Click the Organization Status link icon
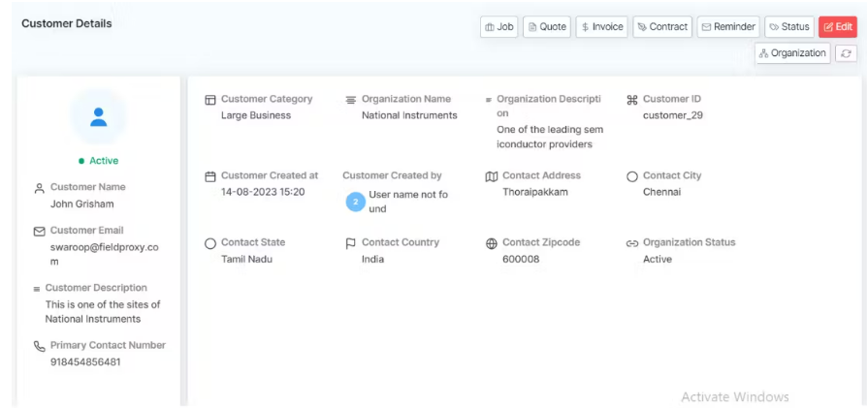 coord(632,243)
